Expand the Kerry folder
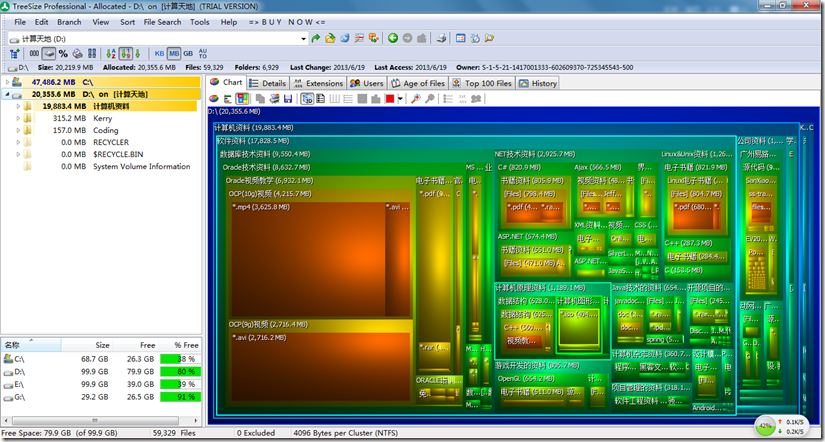Viewport: 825px width, 442px height. click(18, 118)
